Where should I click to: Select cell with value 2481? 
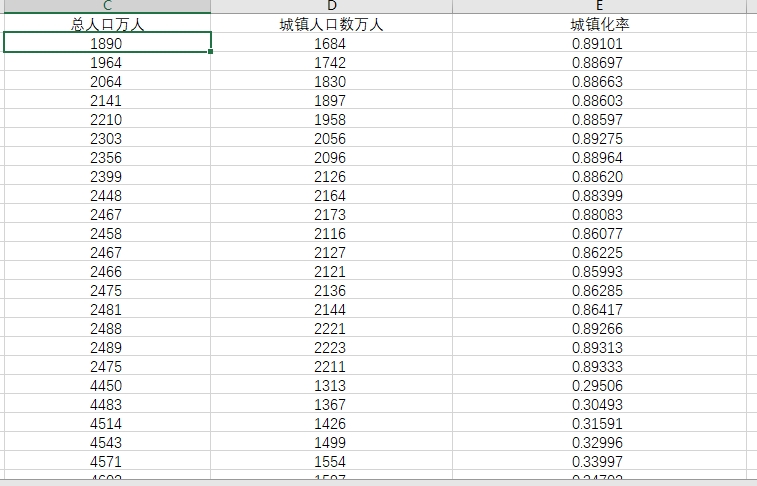click(107, 309)
